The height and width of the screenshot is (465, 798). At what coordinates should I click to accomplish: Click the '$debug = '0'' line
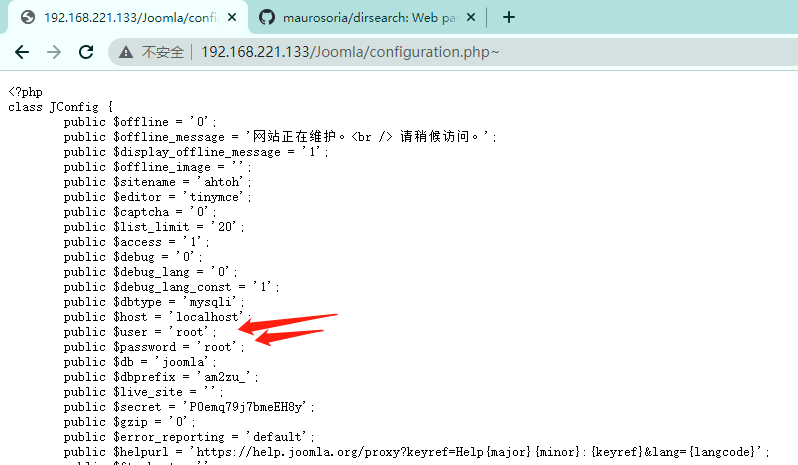coord(133,257)
